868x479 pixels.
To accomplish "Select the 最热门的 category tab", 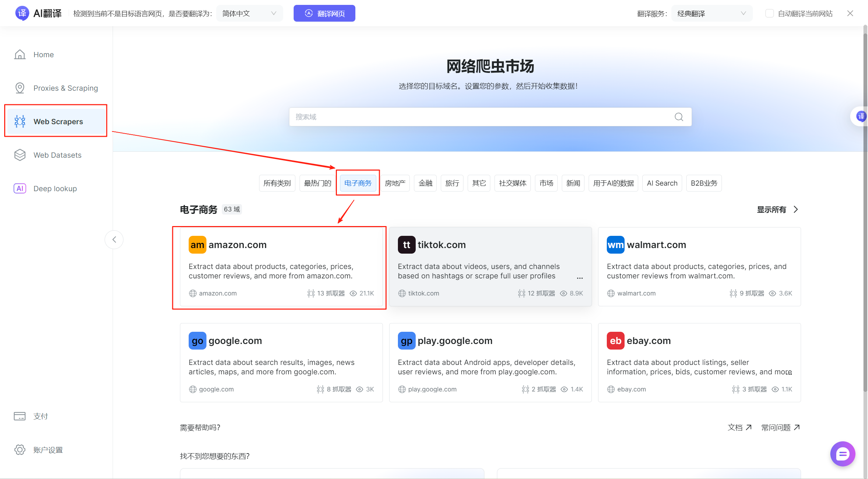I will pos(318,183).
